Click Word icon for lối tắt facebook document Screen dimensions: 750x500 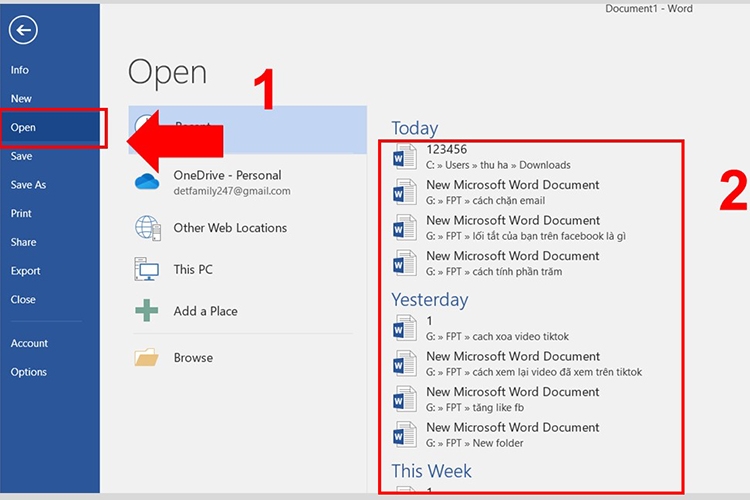pos(404,228)
